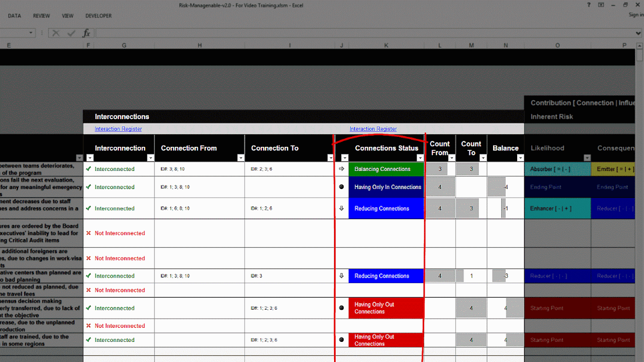Click black dot icon in 'taff are trained' row
The image size is (644, 362).
(342, 340)
